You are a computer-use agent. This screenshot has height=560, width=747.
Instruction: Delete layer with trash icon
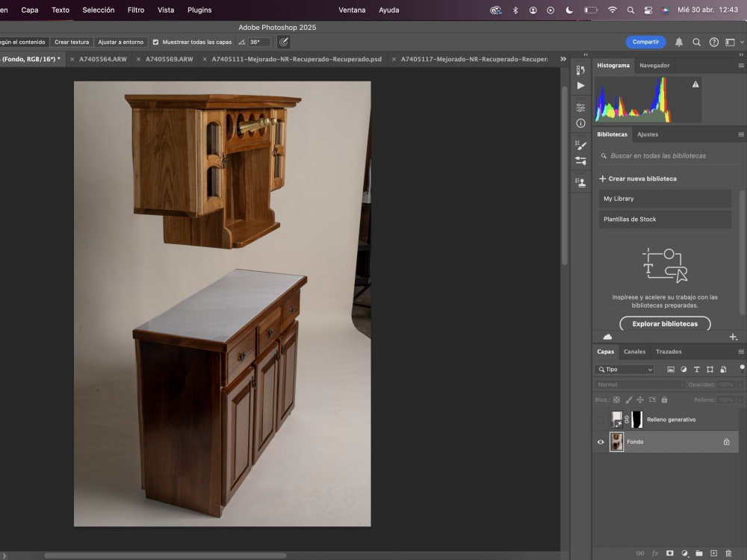(728, 553)
